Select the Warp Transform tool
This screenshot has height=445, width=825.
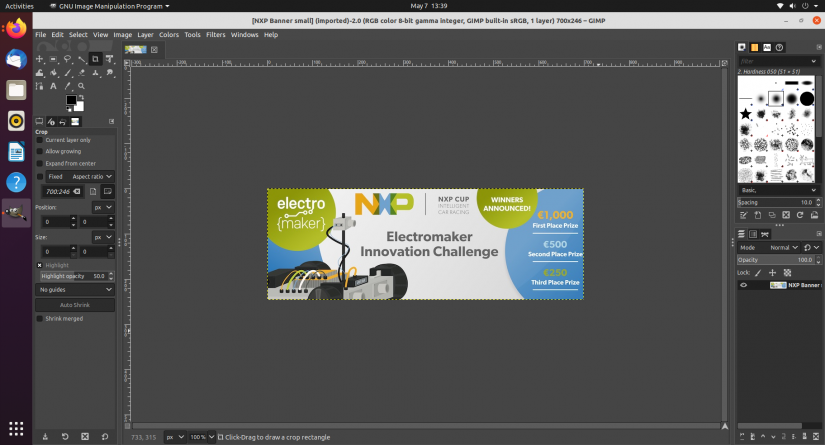[x=39, y=73]
